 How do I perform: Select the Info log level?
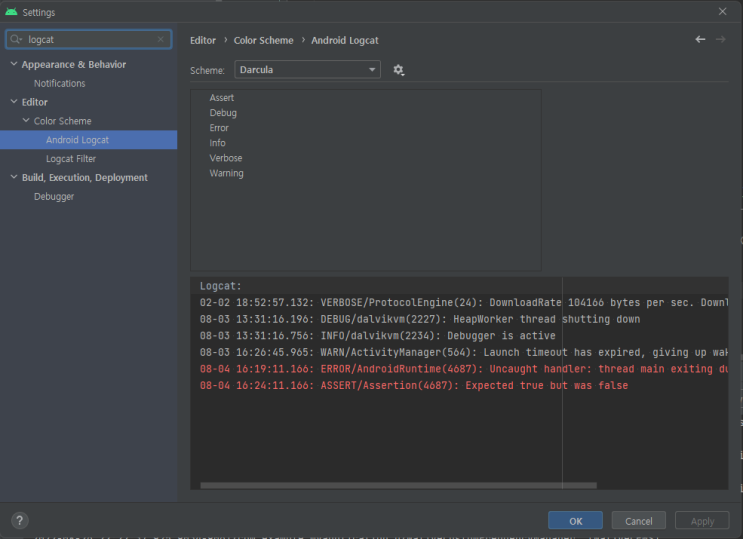pos(217,143)
